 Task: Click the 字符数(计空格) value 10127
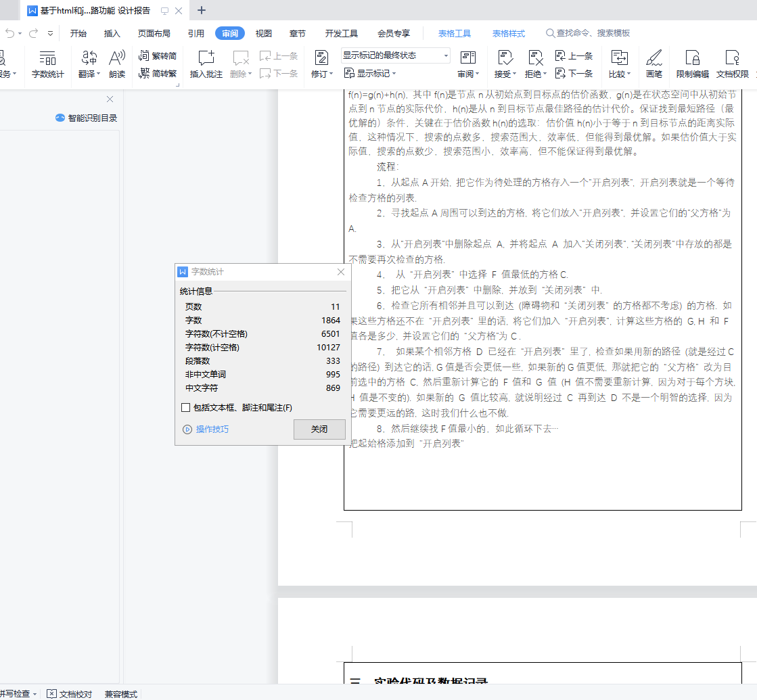pos(328,347)
